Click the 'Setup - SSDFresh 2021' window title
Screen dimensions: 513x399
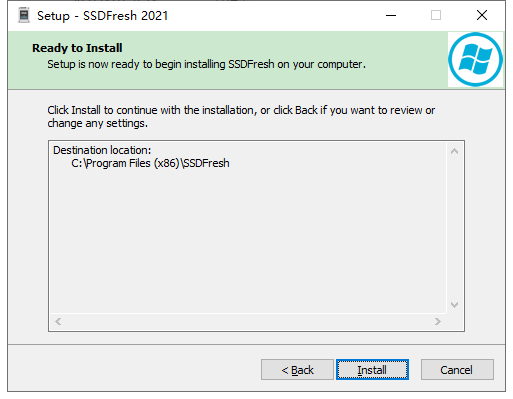(103, 16)
